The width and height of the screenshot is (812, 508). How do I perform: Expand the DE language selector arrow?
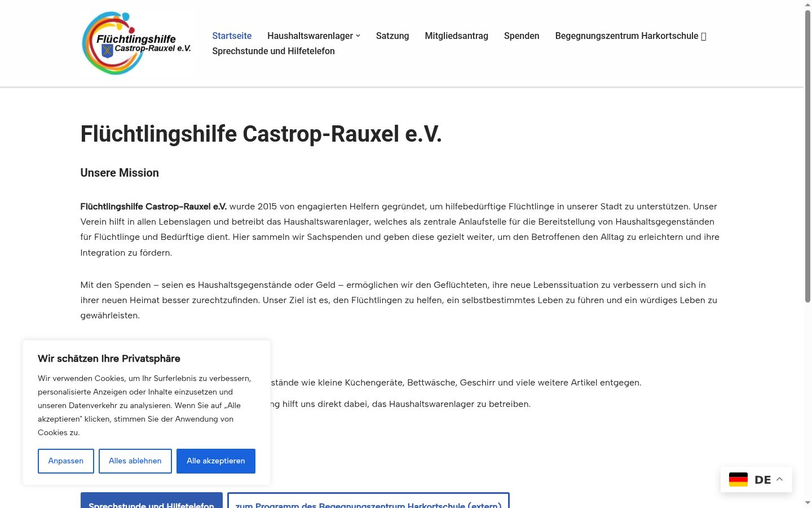(780, 479)
